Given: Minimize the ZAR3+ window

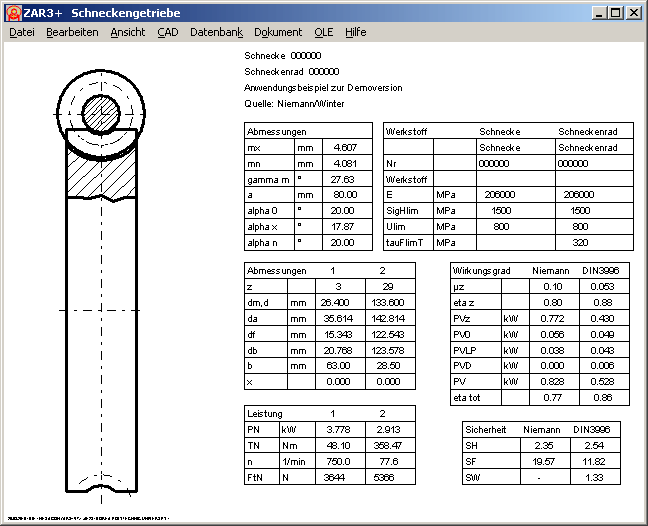Looking at the screenshot, I should pyautogui.click(x=598, y=12).
